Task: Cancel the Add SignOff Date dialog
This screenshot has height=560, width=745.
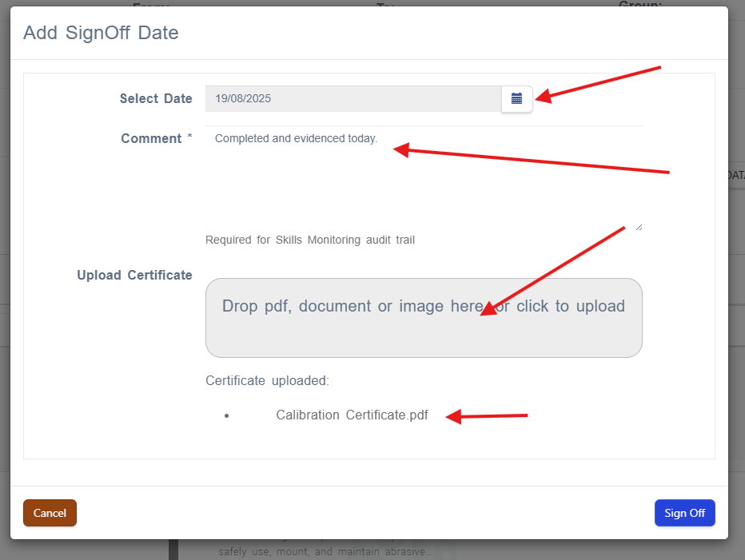Action: click(50, 513)
